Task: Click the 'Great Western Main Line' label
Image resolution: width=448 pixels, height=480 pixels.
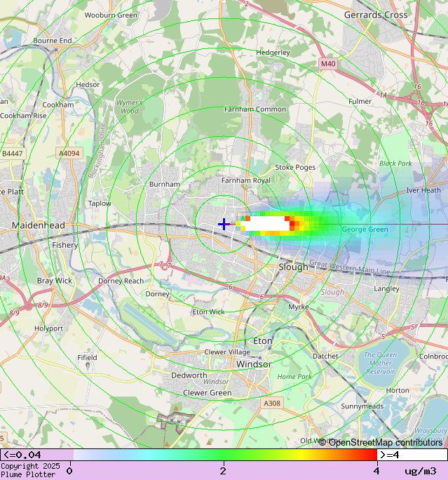Action: [350, 267]
